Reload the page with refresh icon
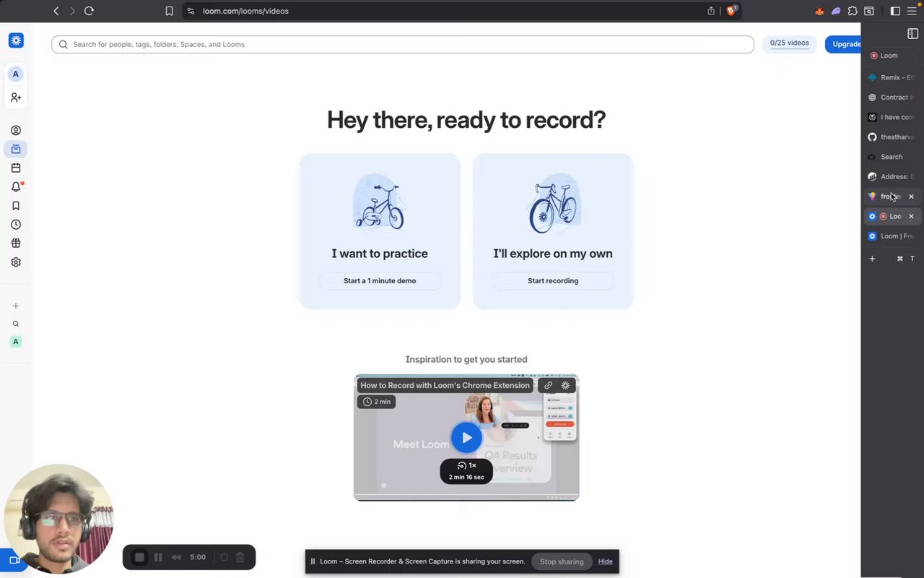Viewport: 924px width, 578px height. coord(89,11)
